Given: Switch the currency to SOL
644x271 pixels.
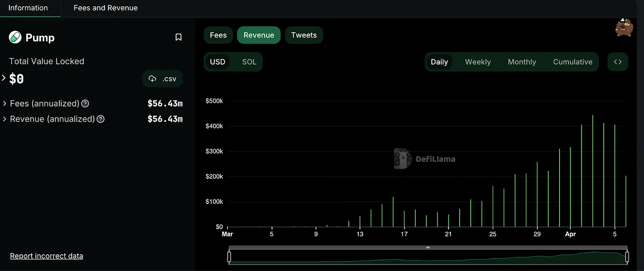Looking at the screenshot, I should point(249,62).
